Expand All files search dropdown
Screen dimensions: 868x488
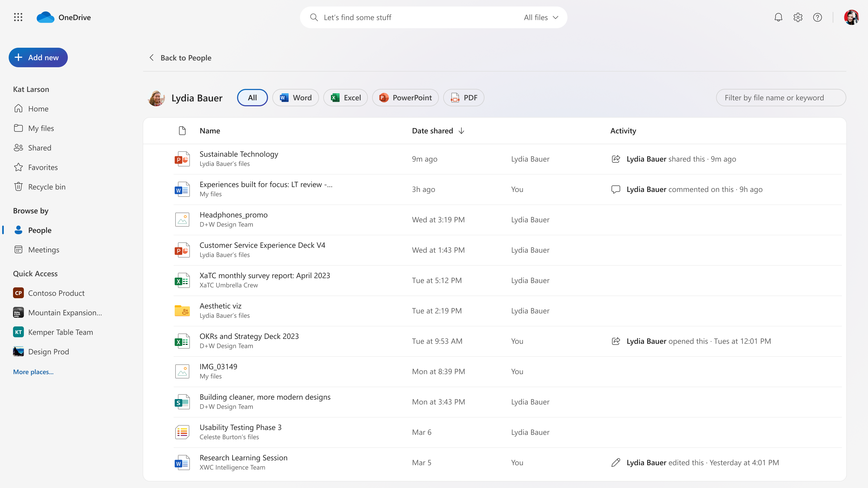tap(541, 17)
